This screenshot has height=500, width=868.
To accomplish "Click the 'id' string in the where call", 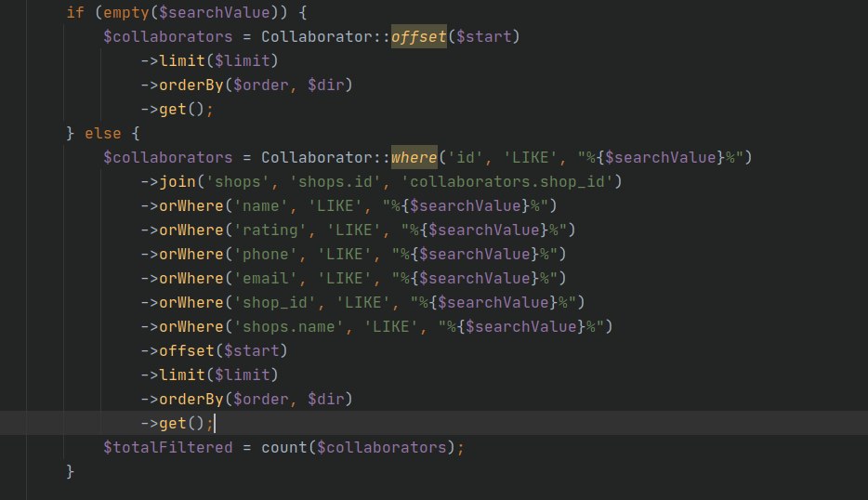I will 465,158.
